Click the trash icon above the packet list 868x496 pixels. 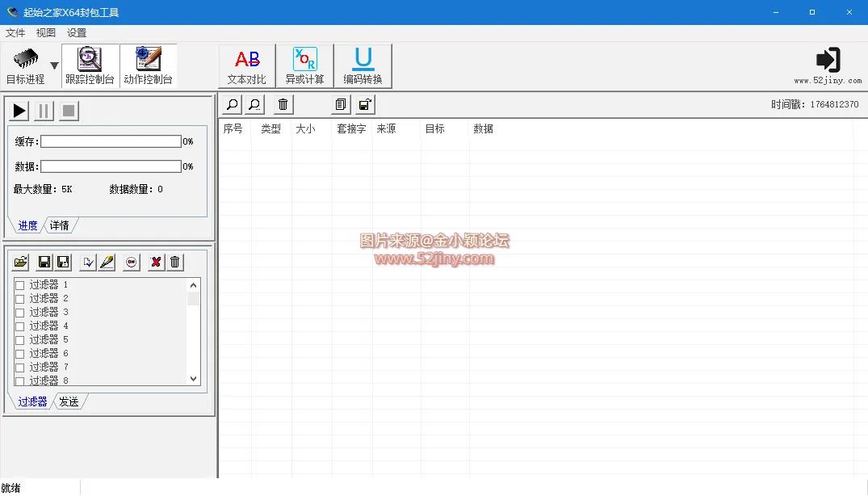pyautogui.click(x=283, y=104)
